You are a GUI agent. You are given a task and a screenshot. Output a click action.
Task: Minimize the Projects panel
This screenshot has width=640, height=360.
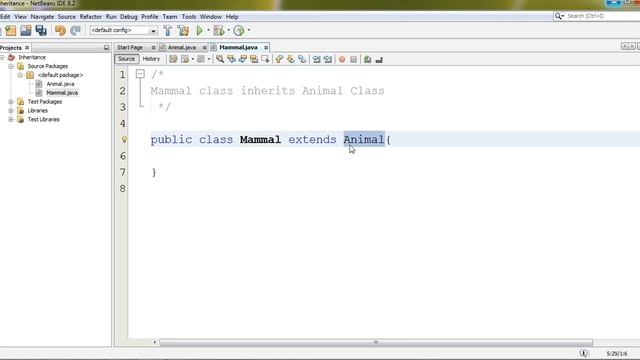(107, 48)
